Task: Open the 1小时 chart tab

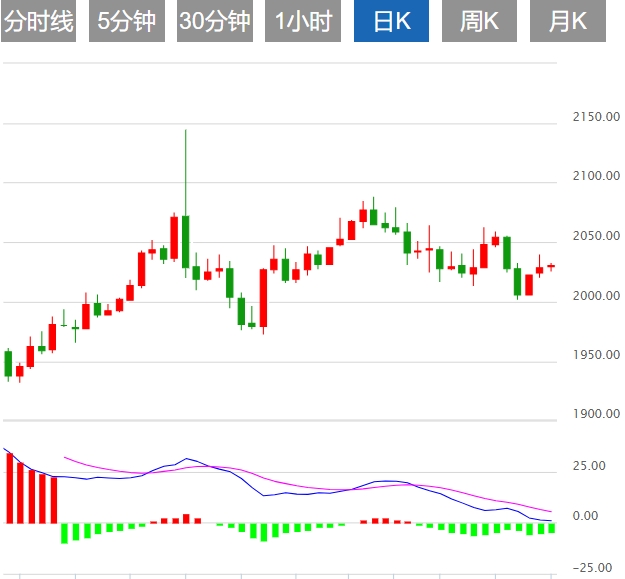Action: point(303,21)
